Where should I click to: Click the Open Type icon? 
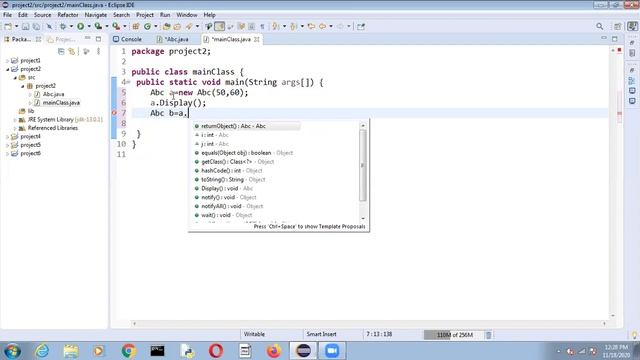click(x=167, y=27)
